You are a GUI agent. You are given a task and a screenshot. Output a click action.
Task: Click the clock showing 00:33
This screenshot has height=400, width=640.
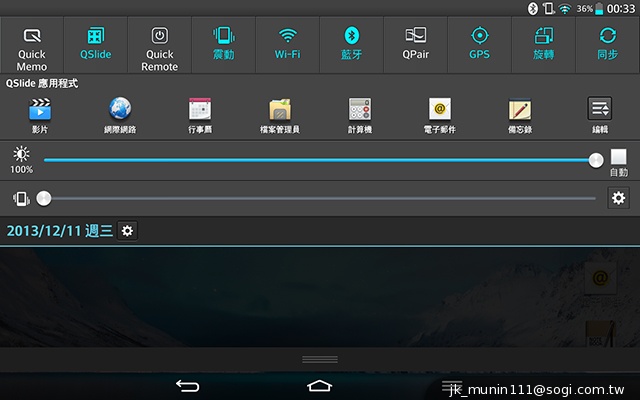tap(621, 9)
